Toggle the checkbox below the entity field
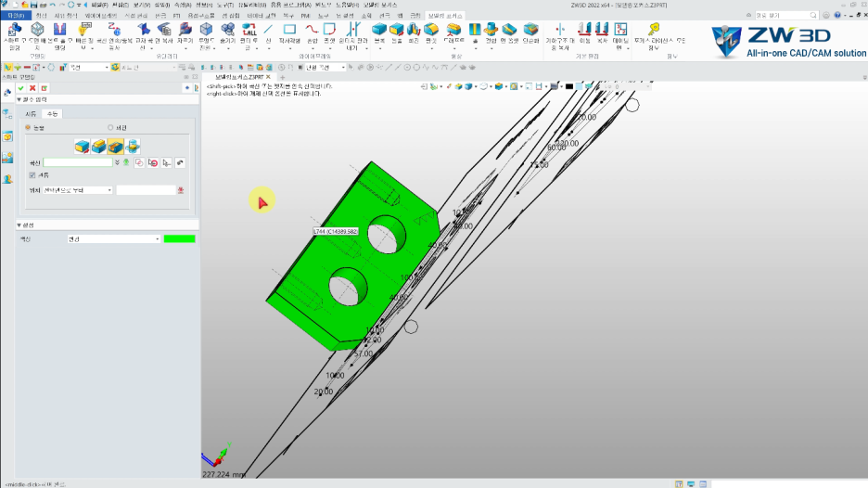 [32, 175]
